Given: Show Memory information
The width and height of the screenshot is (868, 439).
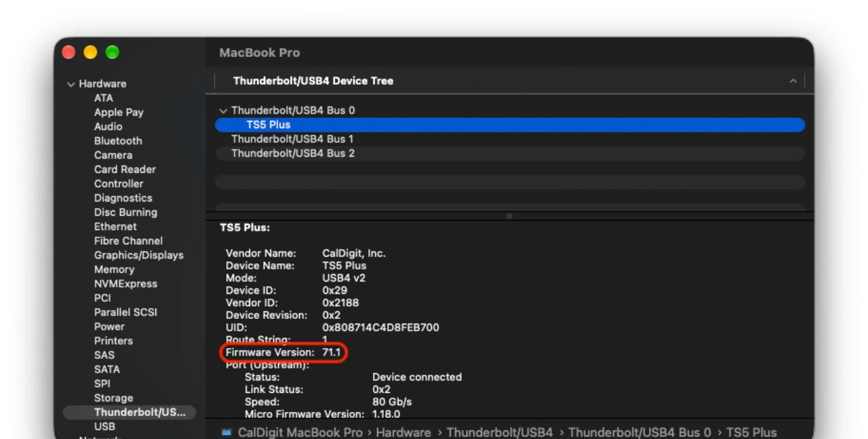Looking at the screenshot, I should coord(114,269).
